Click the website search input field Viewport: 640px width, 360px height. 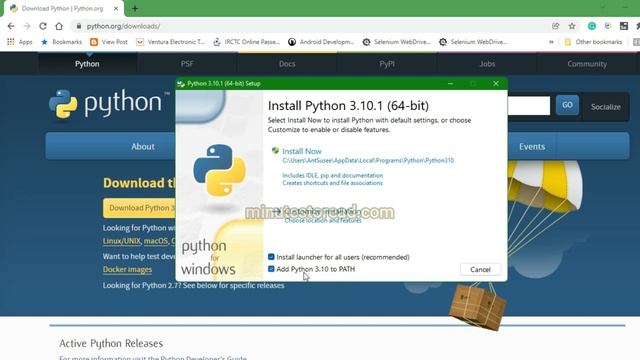pos(529,105)
